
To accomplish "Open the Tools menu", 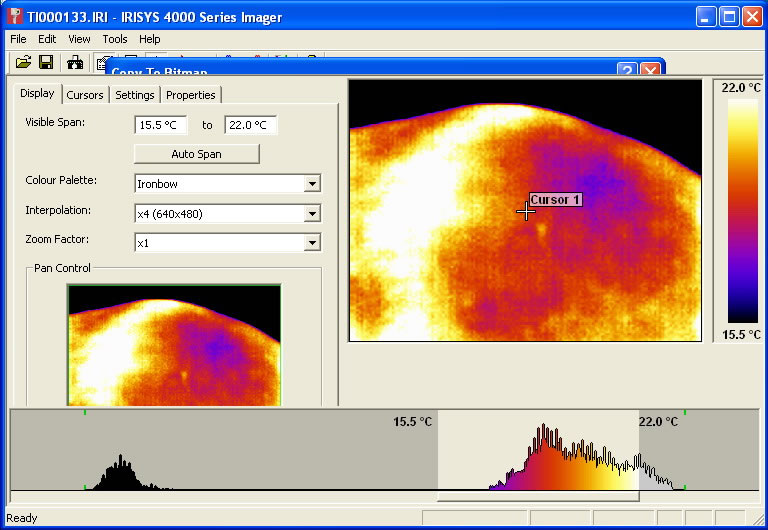I will [114, 39].
